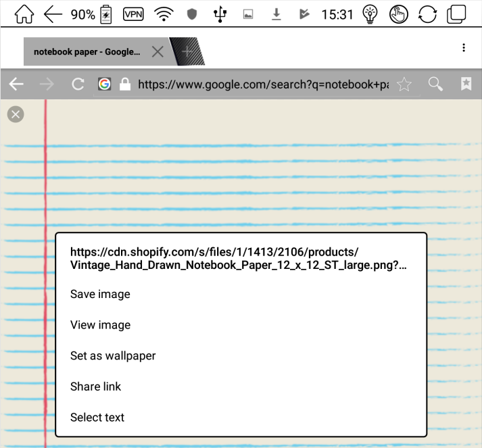Choose Save image from context menu
The height and width of the screenshot is (448, 482).
point(100,294)
